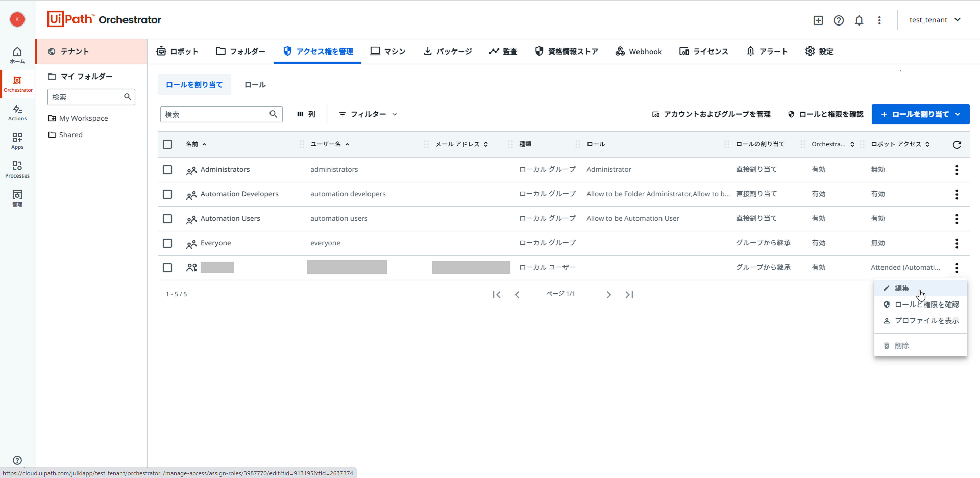Screen dimensions: 980x478
Task: Go to the next page
Action: tap(609, 295)
